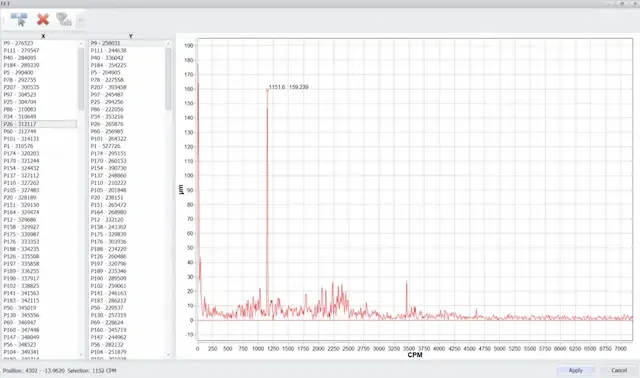Select the P137 row in the Y list
The height and width of the screenshot is (378, 640).
click(127, 175)
